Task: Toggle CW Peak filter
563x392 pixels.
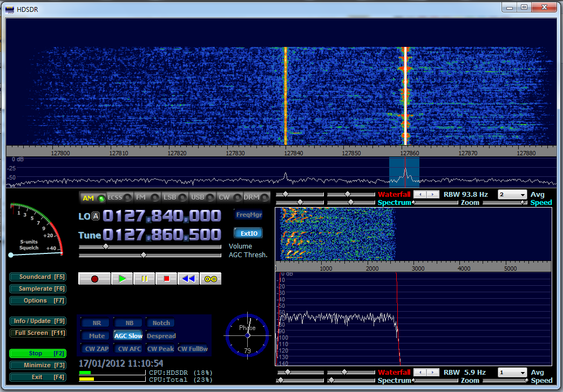Action: pos(160,349)
